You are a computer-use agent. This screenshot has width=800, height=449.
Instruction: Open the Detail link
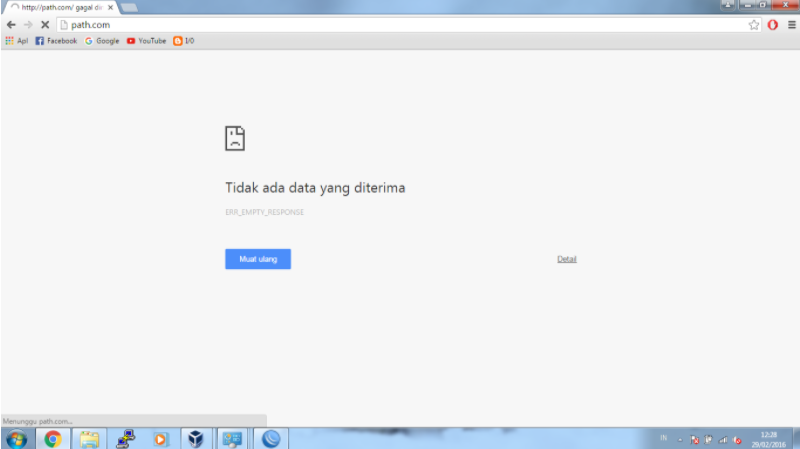pyautogui.click(x=566, y=259)
